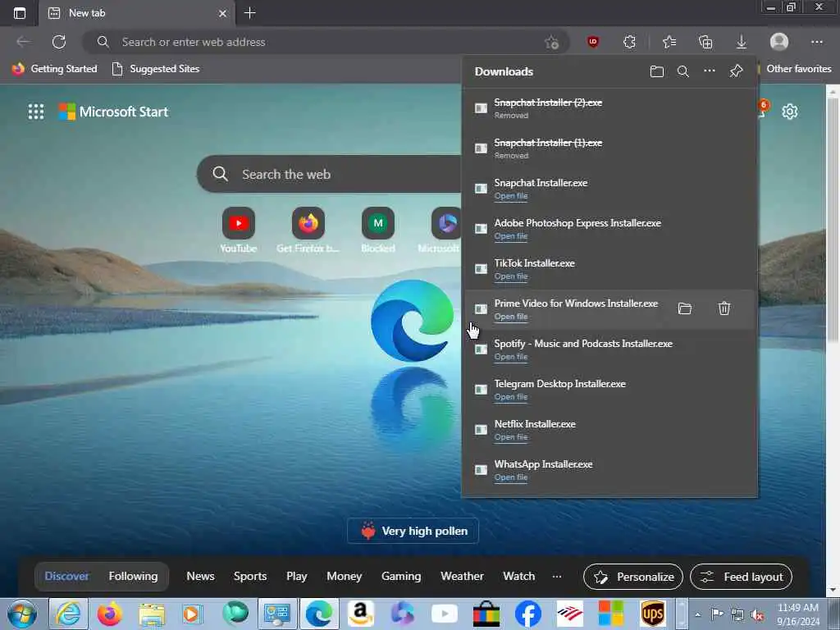Open the Watch feed tab
The image size is (840, 630).
tap(519, 577)
